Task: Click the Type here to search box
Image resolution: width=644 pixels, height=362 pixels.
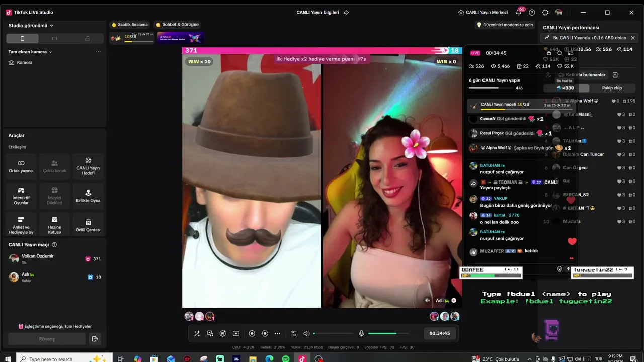Action: [x=64, y=359]
